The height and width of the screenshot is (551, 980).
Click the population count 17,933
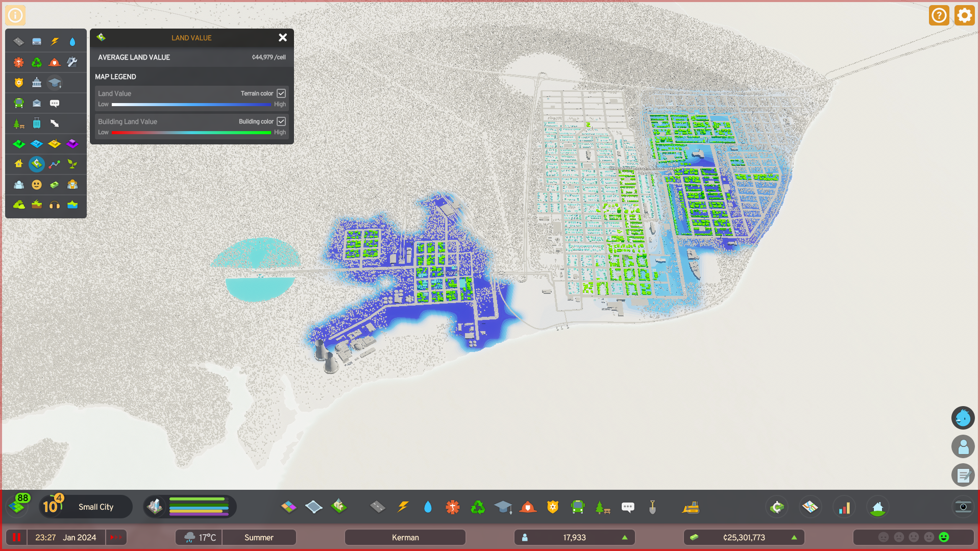(574, 537)
